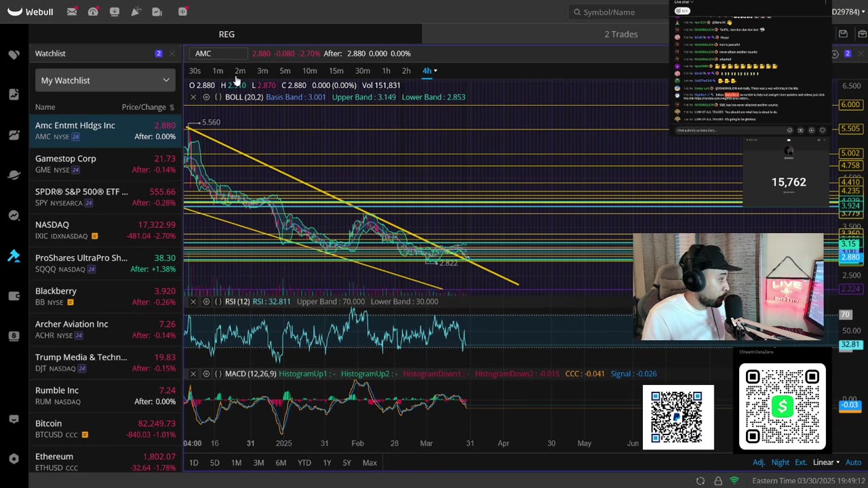Open MACD indicator code braces icon

click(218, 373)
